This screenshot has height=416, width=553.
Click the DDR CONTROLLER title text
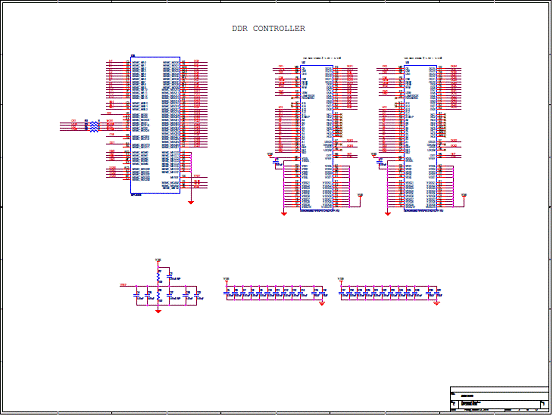click(x=268, y=29)
